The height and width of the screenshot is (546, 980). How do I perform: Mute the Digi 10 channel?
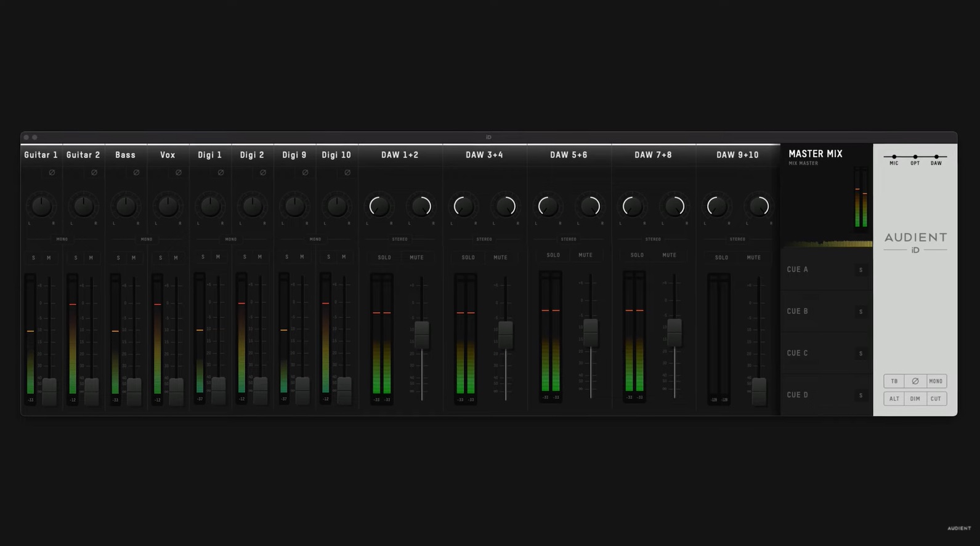344,257
